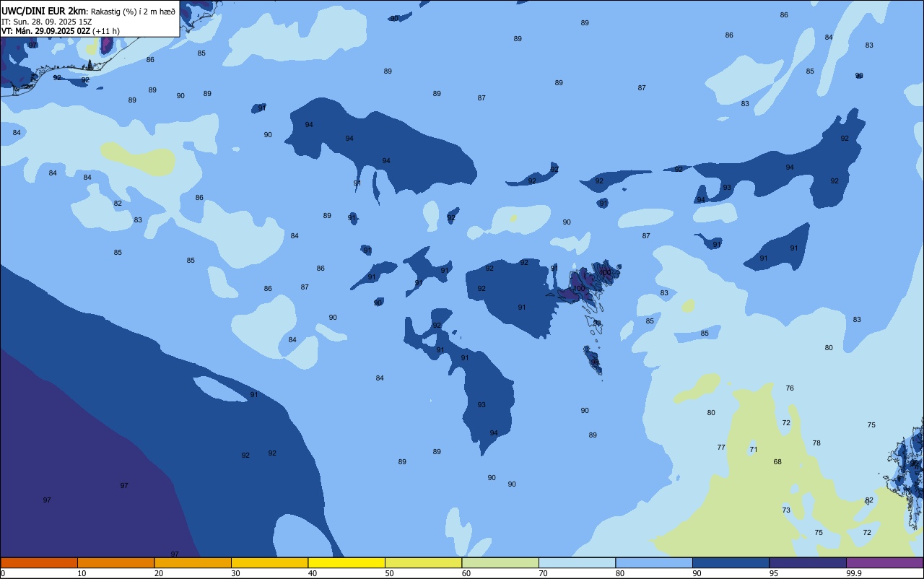The height and width of the screenshot is (579, 924).
Task: Pick the 50–60 pale yellow legend swatch
Action: [423, 562]
